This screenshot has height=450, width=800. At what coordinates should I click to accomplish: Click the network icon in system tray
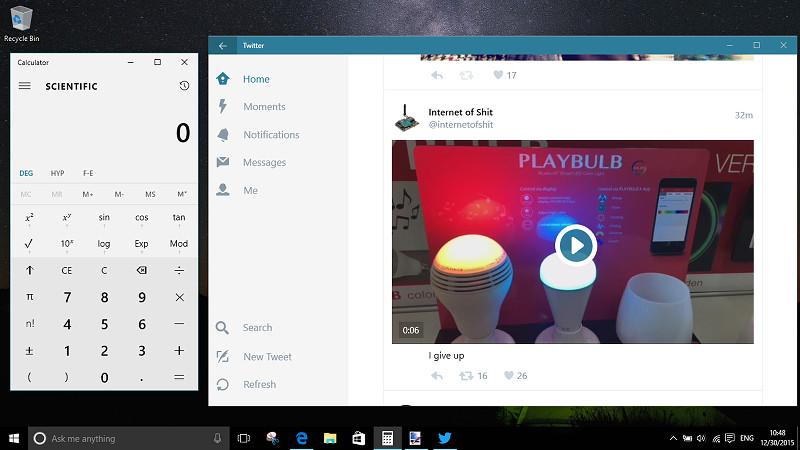716,438
